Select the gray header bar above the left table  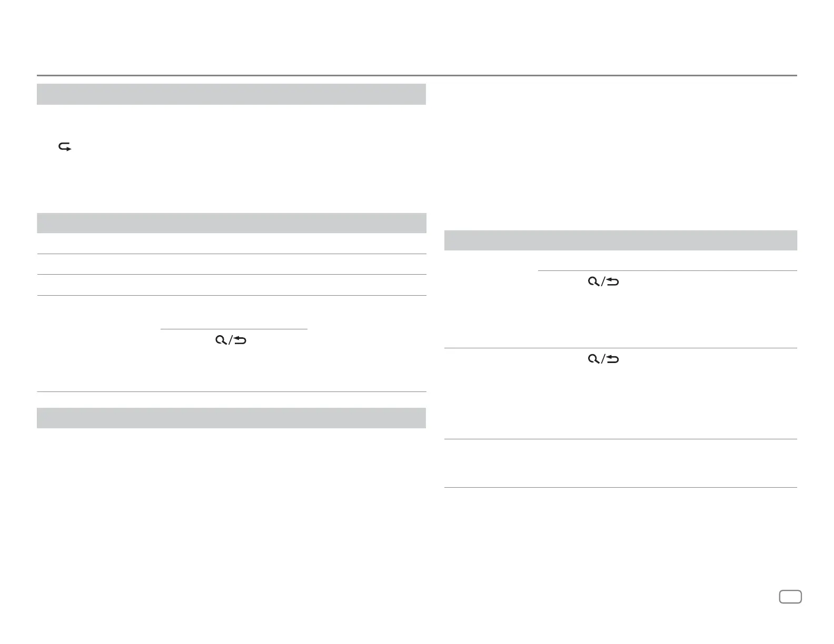pyautogui.click(x=231, y=223)
